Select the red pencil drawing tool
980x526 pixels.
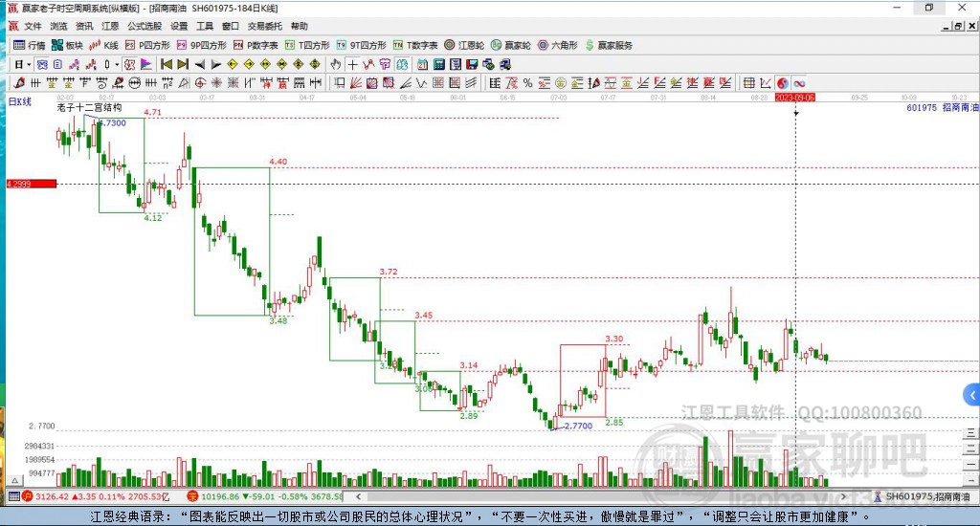coord(19,83)
